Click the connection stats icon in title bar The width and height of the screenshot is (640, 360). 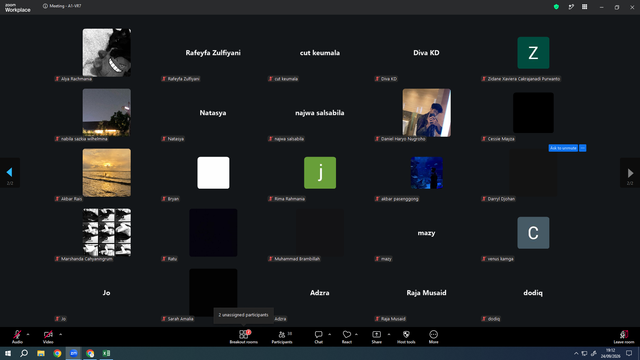571,7
